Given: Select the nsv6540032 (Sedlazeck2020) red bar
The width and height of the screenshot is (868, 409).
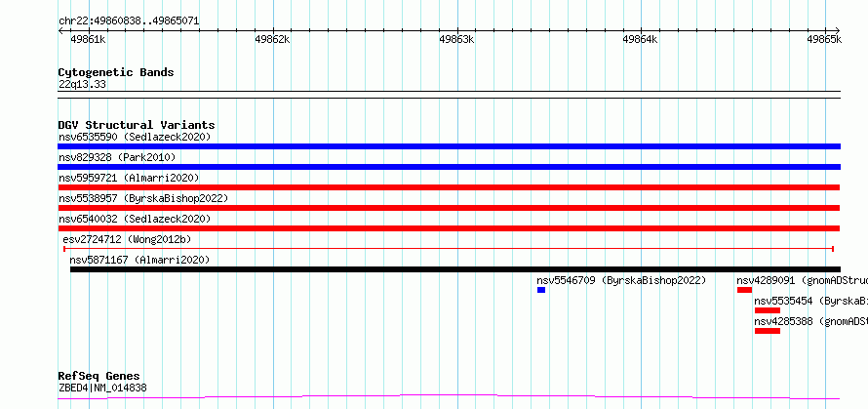Looking at the screenshot, I should (x=449, y=228).
